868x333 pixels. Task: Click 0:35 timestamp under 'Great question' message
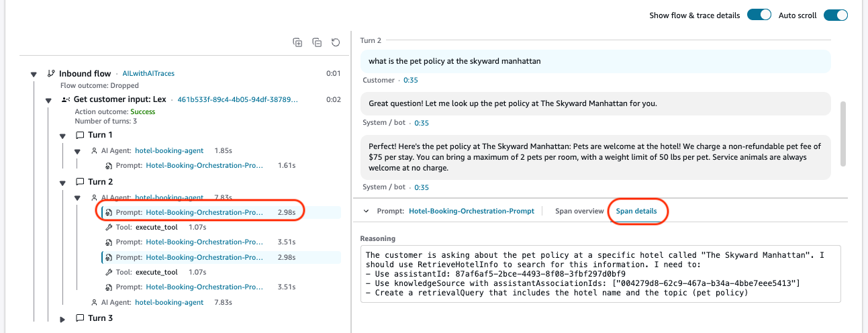point(422,123)
